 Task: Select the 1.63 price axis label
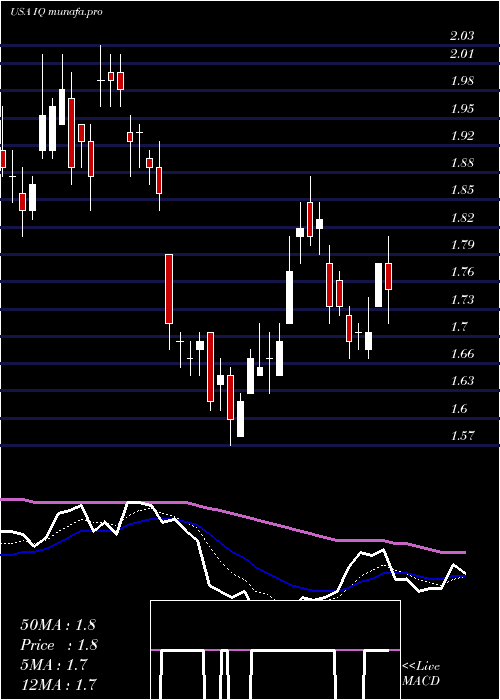click(x=462, y=381)
